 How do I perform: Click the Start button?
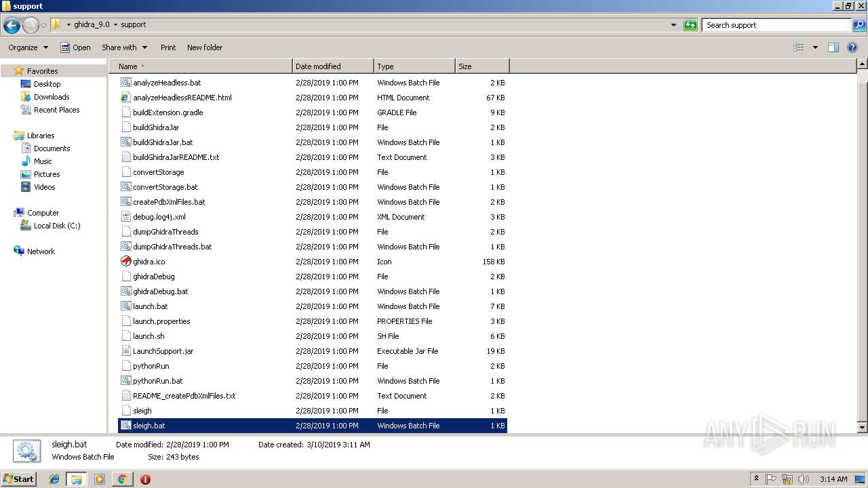18,479
